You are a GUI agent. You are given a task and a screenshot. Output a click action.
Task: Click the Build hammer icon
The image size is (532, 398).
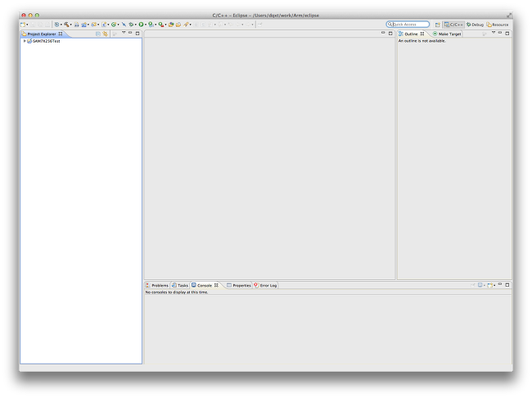tap(66, 25)
